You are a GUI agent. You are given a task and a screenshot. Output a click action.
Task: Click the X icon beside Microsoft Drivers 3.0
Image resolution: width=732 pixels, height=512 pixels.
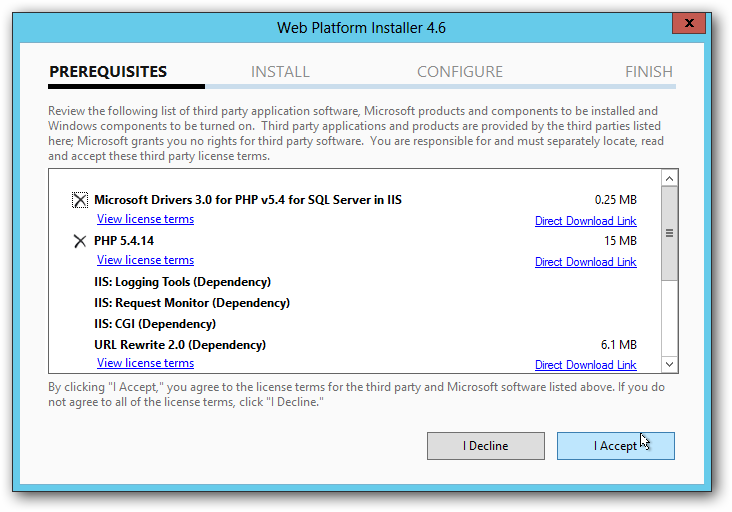point(80,200)
